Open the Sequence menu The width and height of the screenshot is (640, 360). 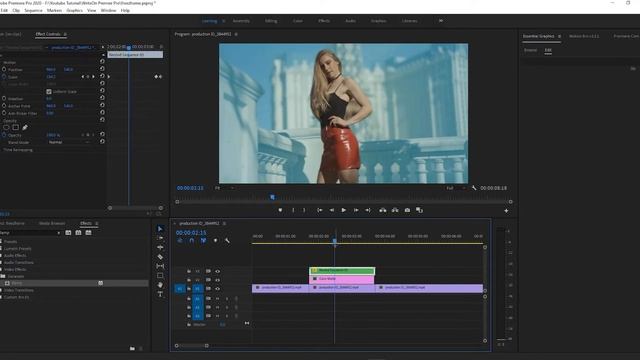click(33, 10)
